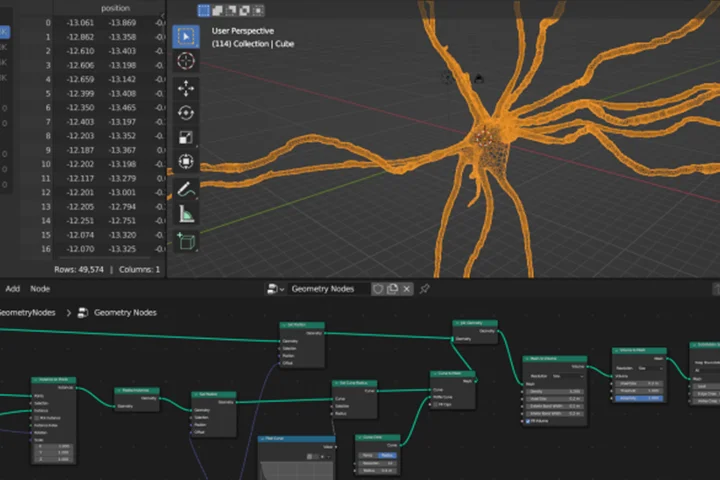The width and height of the screenshot is (720, 480).
Task: Collapse the Instance on Points node
Action: click(x=35, y=380)
